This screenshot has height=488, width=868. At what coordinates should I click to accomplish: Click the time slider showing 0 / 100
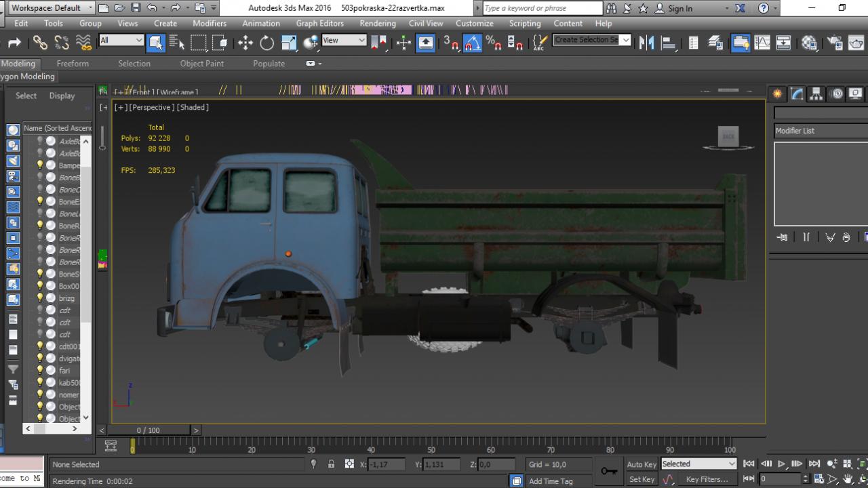(148, 430)
